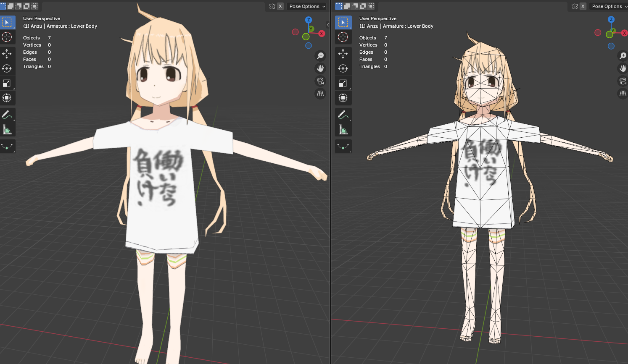Click red X axis gizmo in right viewport

(x=625, y=33)
